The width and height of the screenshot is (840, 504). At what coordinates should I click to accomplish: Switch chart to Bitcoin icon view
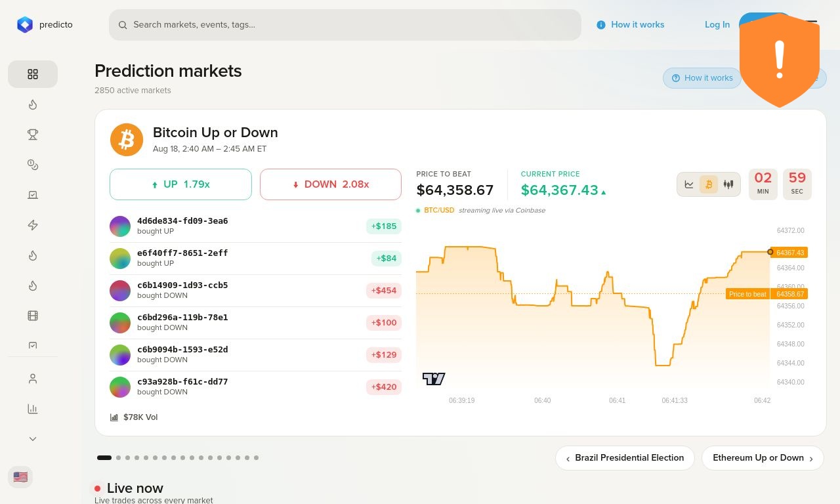click(709, 184)
